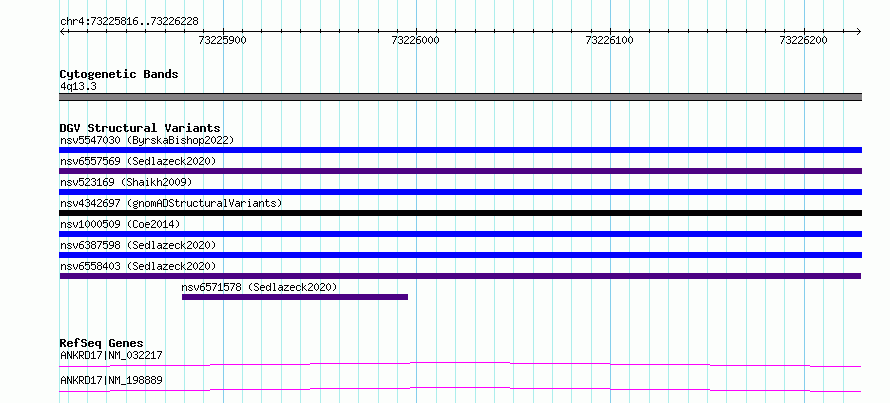Open the nsv523169 (Shaikh2009) variant label
The height and width of the screenshot is (403, 890).
pos(126,182)
